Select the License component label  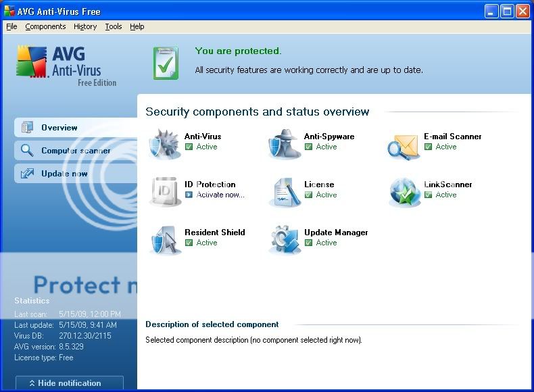(x=319, y=185)
